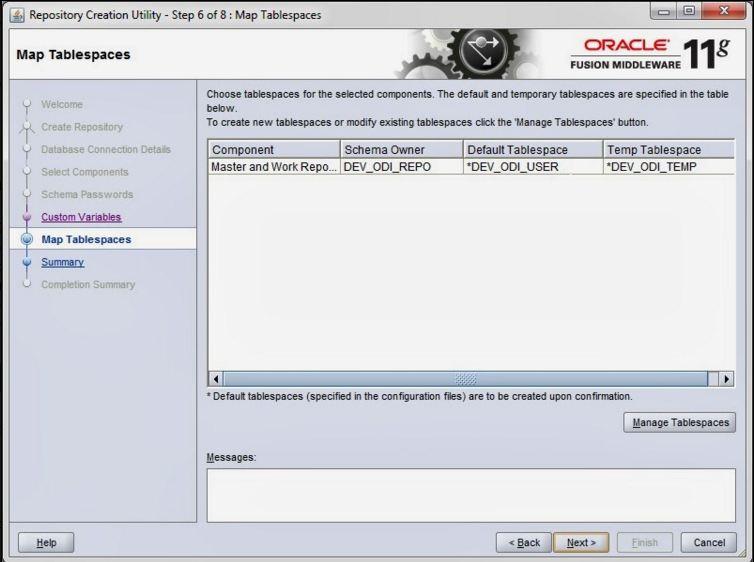Select the Schema Owner column header

click(x=402, y=150)
